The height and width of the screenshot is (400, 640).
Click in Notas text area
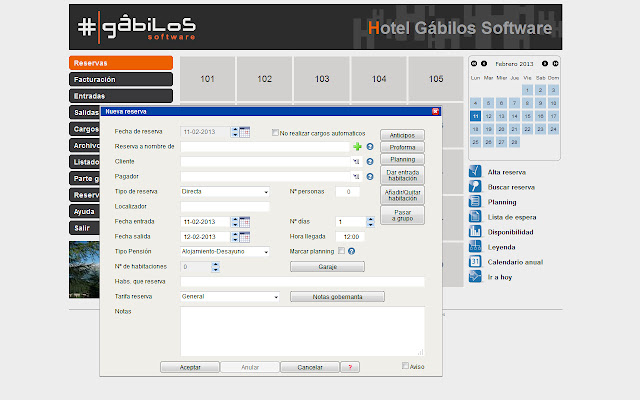pos(302,331)
